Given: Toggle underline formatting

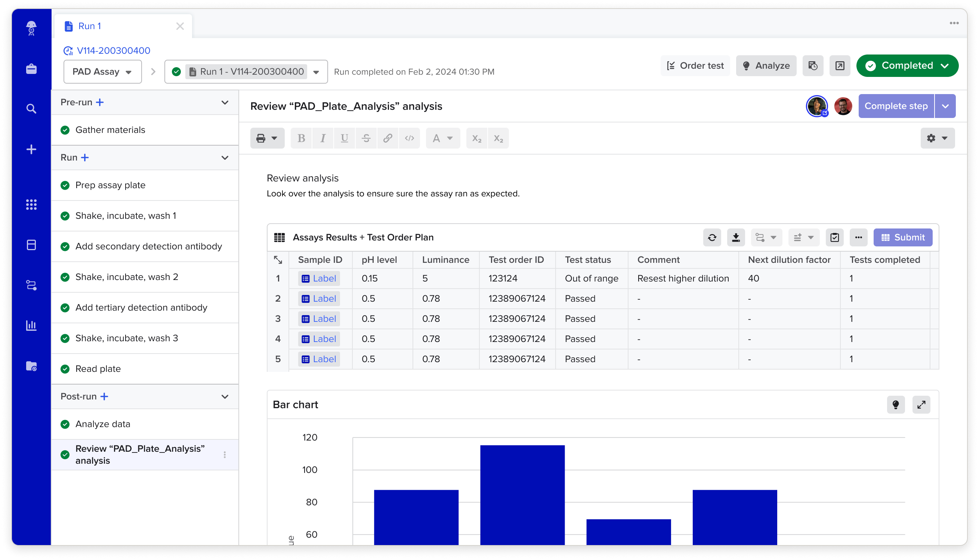Looking at the screenshot, I should [x=345, y=138].
